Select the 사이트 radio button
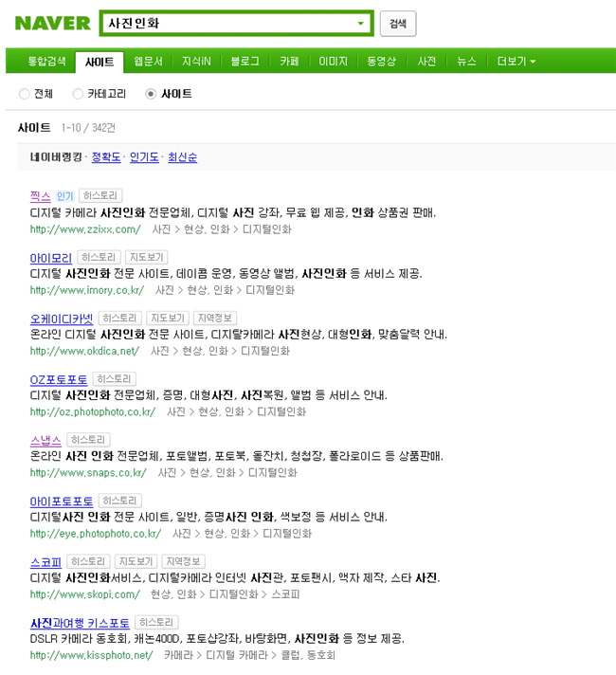616x675 pixels. (151, 94)
